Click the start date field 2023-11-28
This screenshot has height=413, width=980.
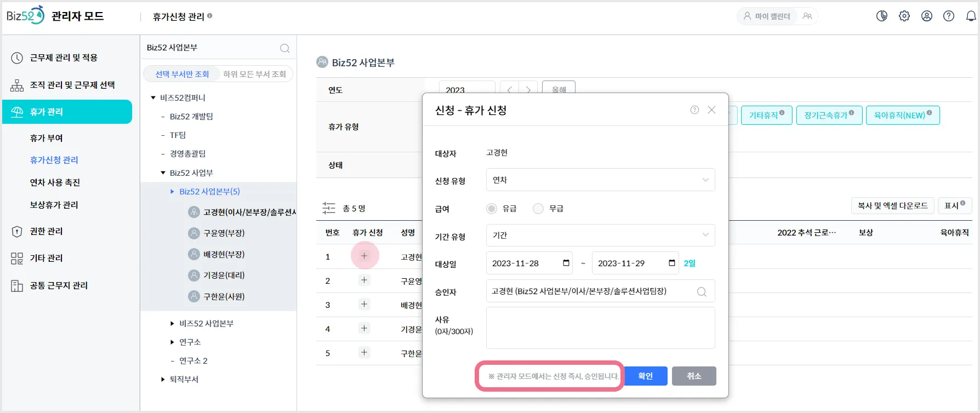pos(529,263)
